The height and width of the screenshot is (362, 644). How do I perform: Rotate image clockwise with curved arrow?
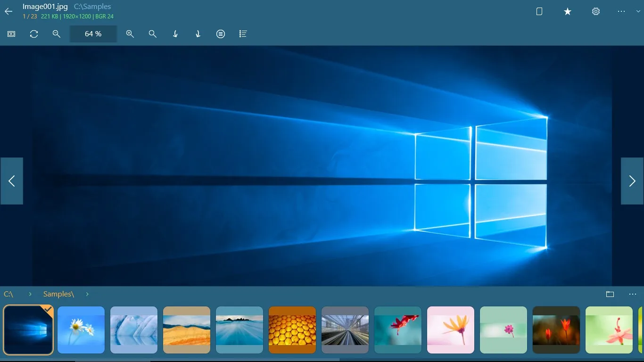coord(198,34)
